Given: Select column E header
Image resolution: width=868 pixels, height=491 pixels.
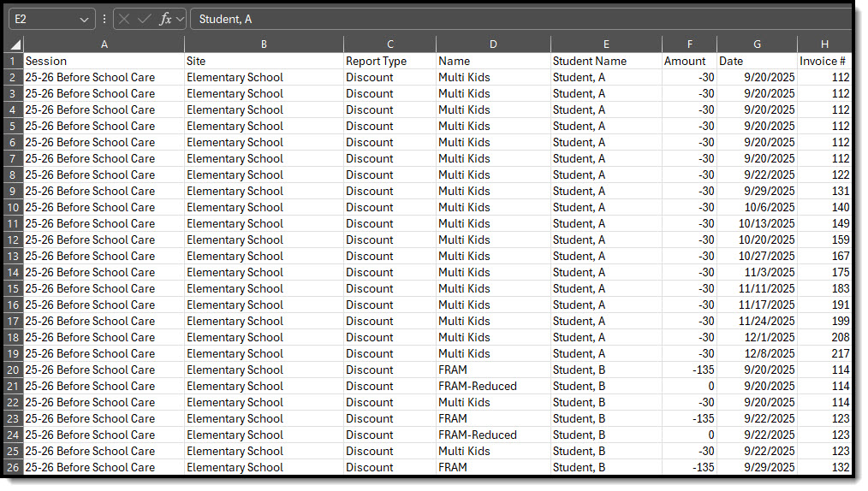Looking at the screenshot, I should point(606,44).
